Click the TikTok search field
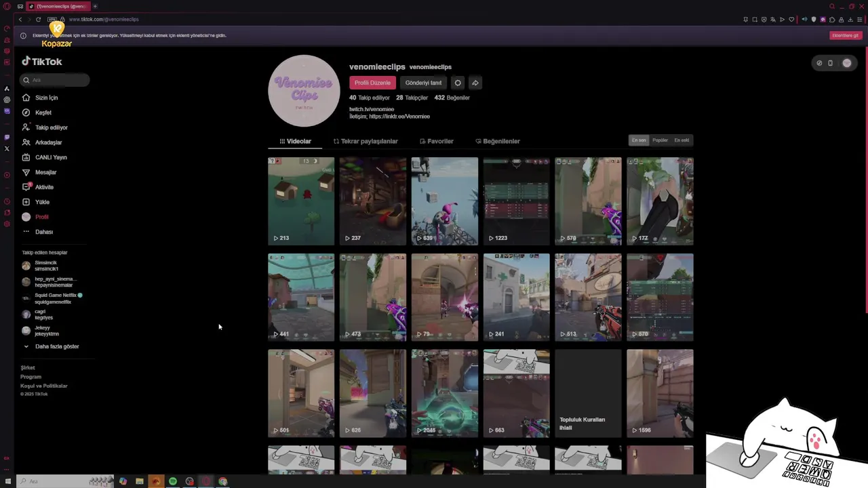The width and height of the screenshot is (868, 488). click(x=54, y=80)
